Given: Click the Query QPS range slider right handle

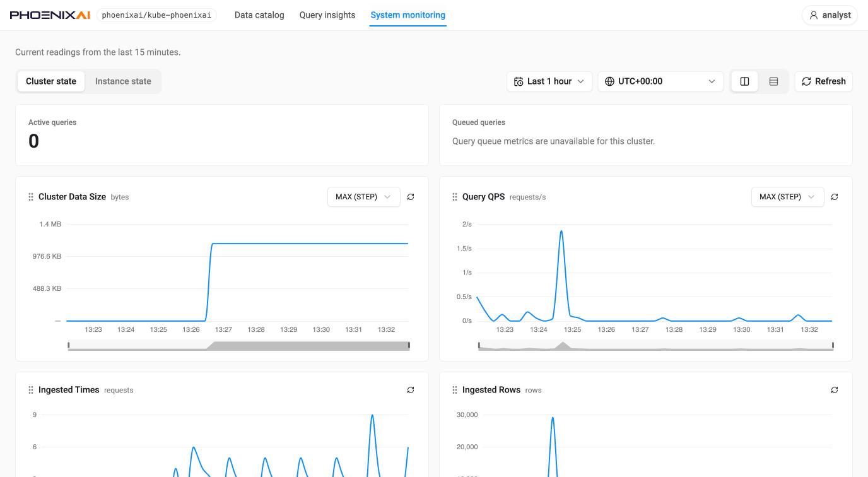Looking at the screenshot, I should click(833, 345).
